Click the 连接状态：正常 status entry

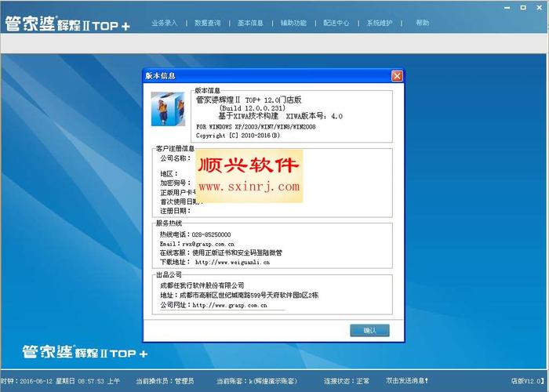347,381
